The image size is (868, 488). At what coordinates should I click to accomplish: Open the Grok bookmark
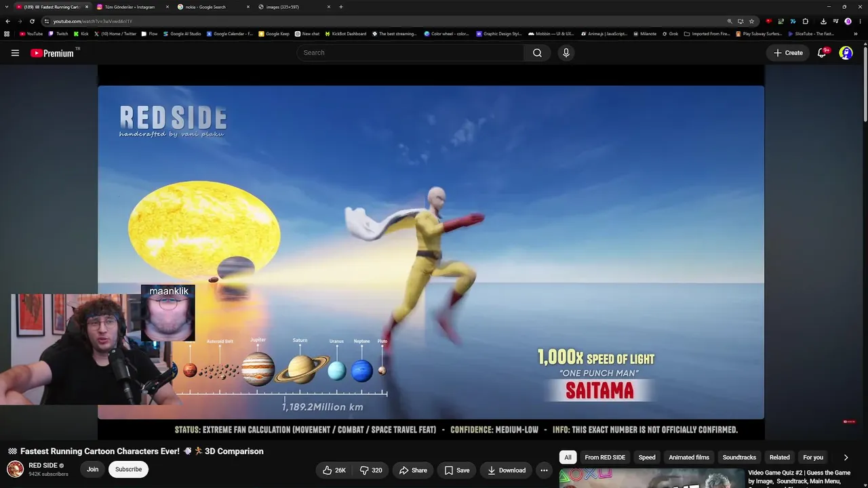[670, 34]
